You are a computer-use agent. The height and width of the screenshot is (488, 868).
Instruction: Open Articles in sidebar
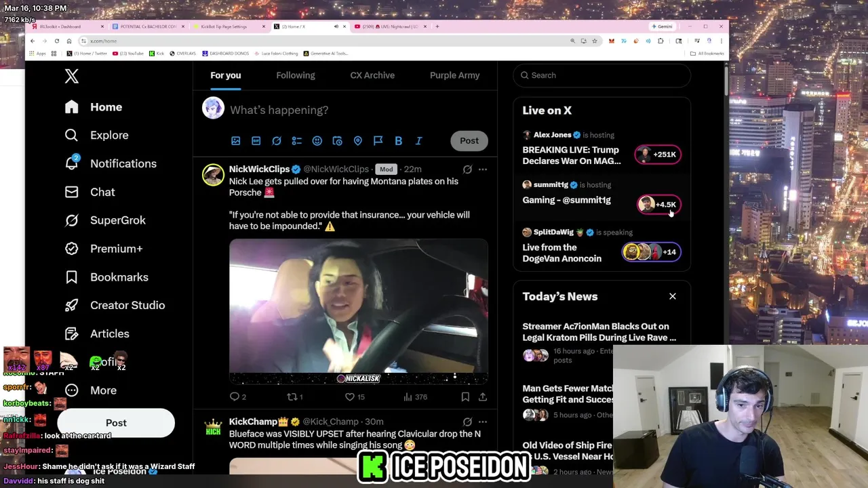[96, 333]
